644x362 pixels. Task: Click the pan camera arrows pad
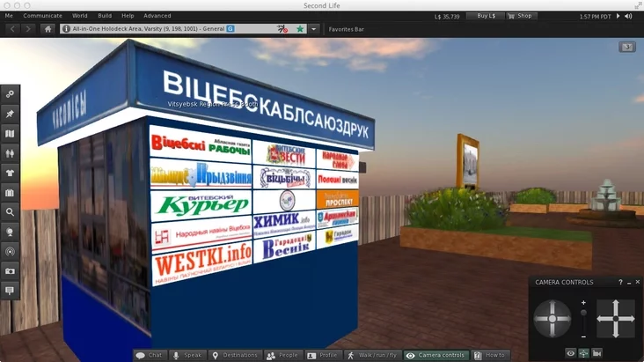[x=615, y=319]
